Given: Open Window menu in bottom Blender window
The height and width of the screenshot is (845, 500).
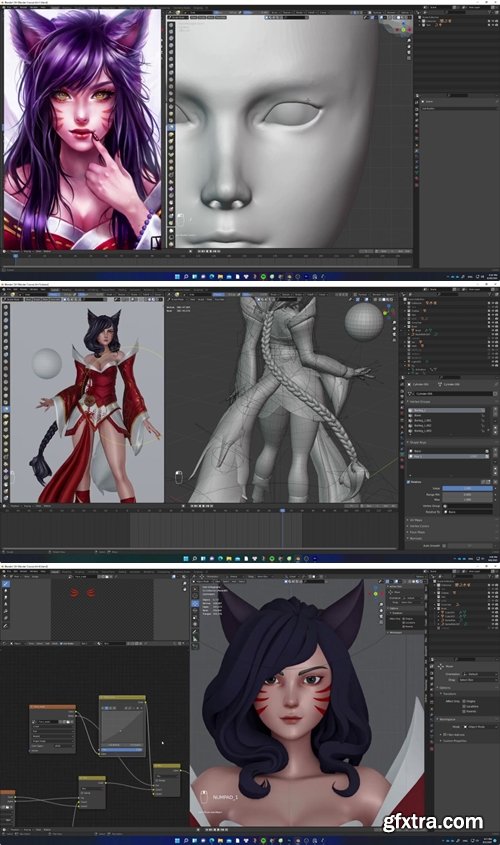Looking at the screenshot, I should (33, 572).
